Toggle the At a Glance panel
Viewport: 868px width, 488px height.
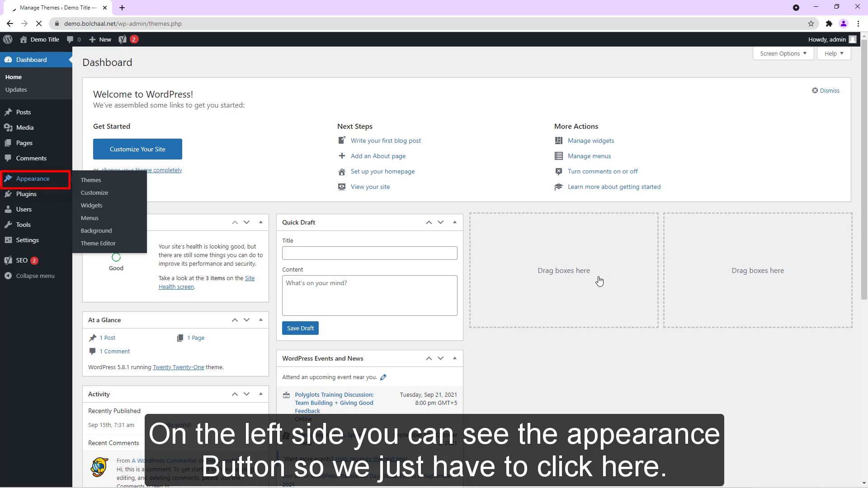(x=261, y=320)
